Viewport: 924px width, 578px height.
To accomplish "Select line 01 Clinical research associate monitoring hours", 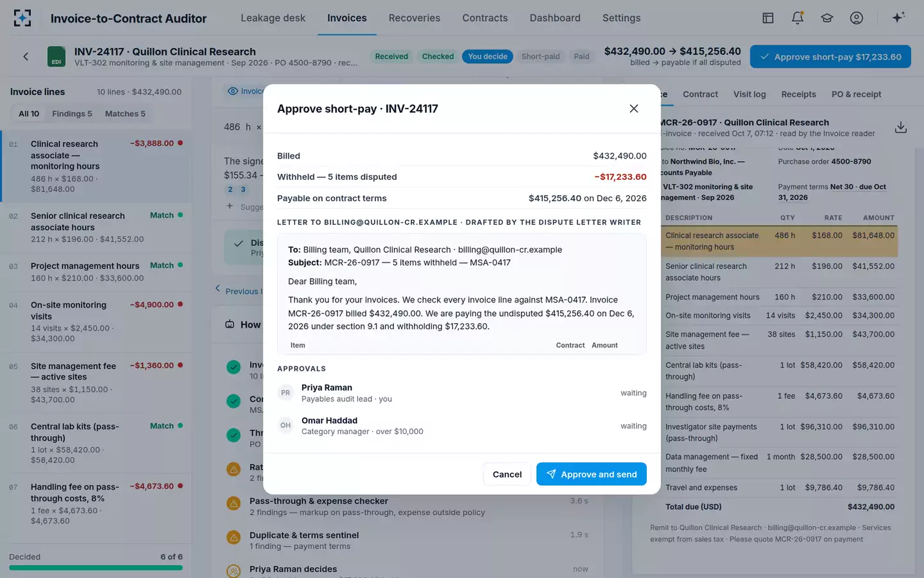I will 96,166.
